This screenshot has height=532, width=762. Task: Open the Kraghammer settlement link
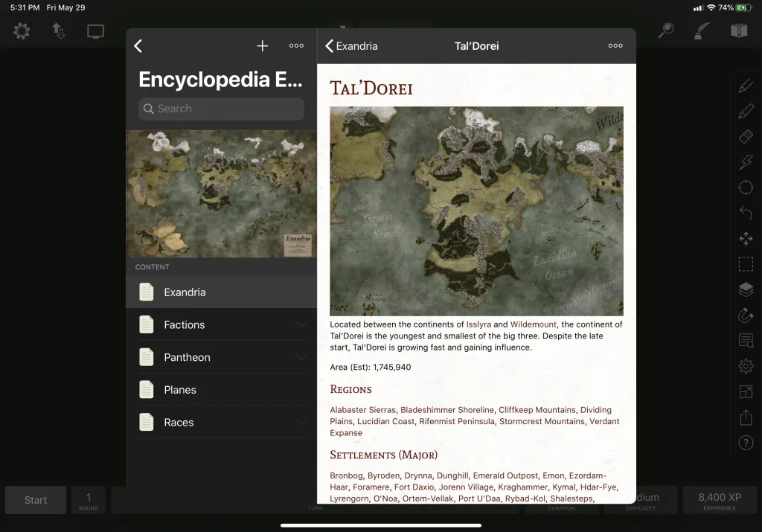click(522, 487)
